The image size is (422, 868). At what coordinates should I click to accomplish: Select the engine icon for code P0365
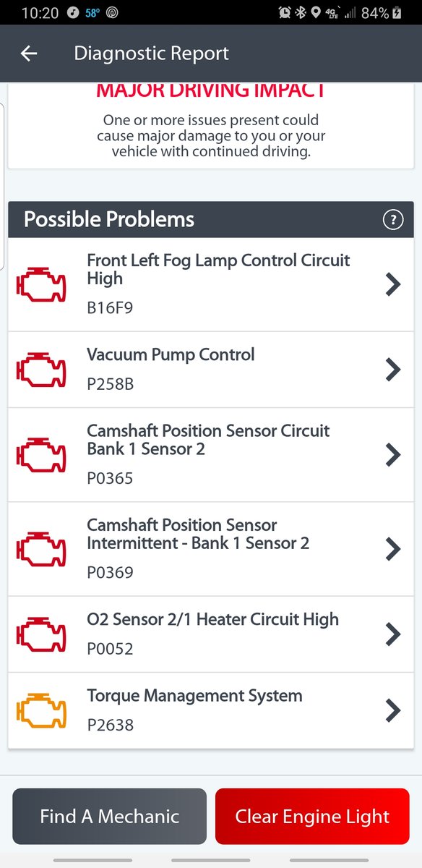[x=41, y=454]
